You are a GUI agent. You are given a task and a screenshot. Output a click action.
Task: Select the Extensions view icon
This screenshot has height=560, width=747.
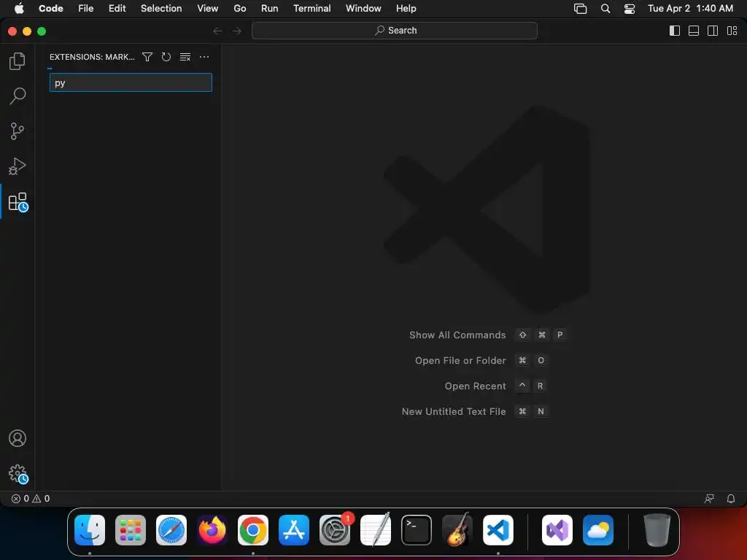pos(18,202)
